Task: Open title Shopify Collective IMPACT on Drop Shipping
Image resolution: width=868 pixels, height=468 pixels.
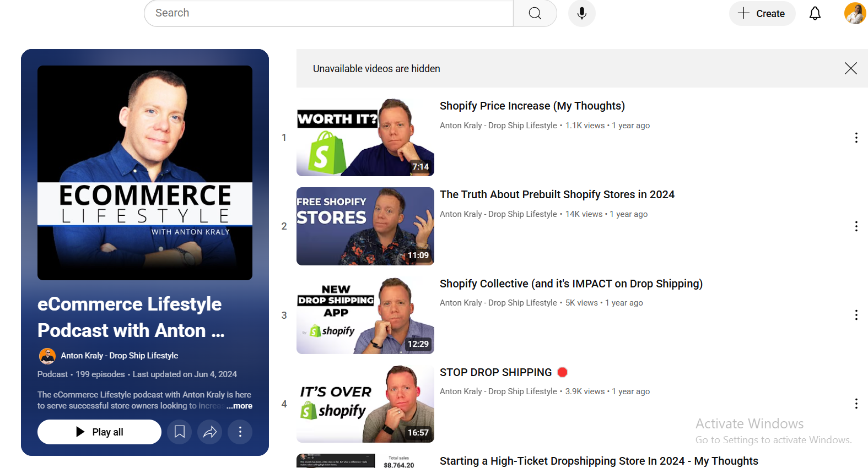Action: pos(571,284)
